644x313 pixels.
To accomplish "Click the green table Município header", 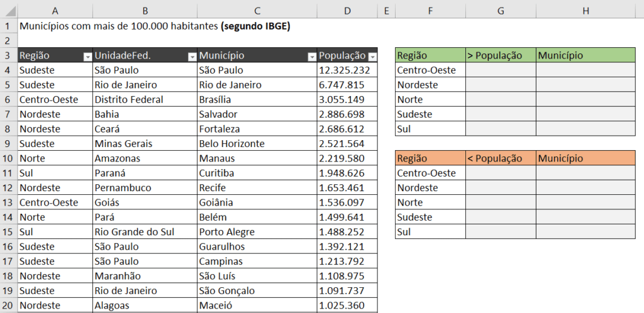I will click(586, 55).
